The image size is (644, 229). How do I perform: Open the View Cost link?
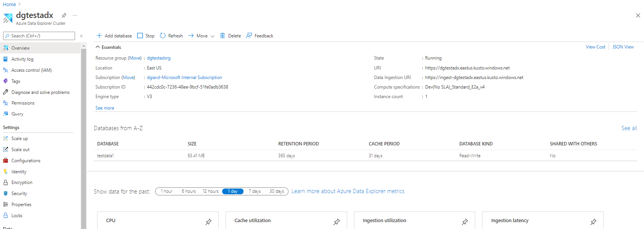click(595, 47)
